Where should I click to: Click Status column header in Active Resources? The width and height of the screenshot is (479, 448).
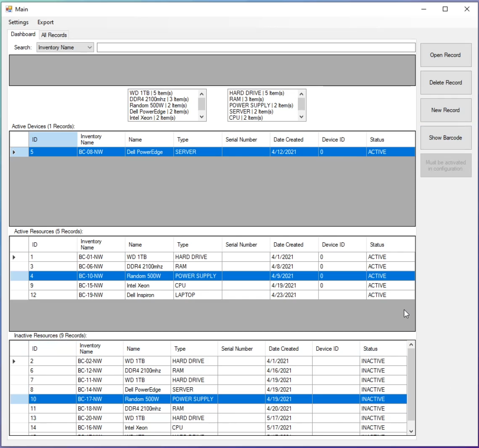(377, 244)
